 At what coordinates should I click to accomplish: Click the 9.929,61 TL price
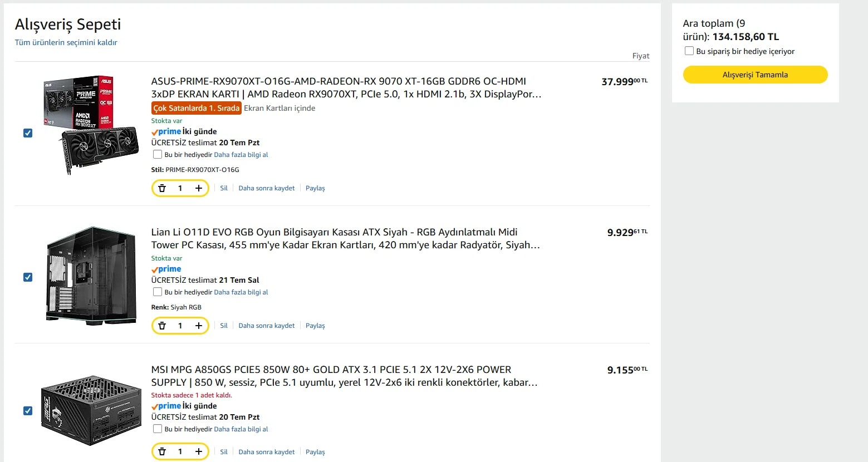tap(627, 233)
